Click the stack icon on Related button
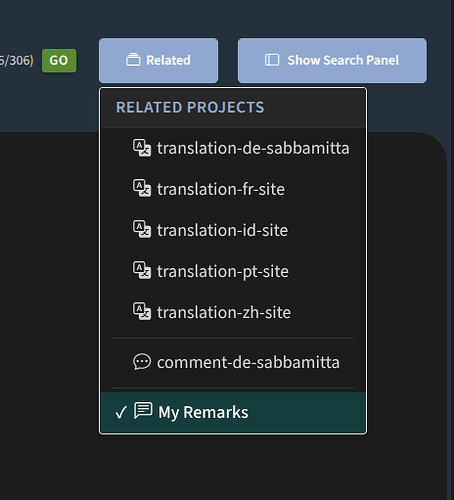 pos(133,60)
